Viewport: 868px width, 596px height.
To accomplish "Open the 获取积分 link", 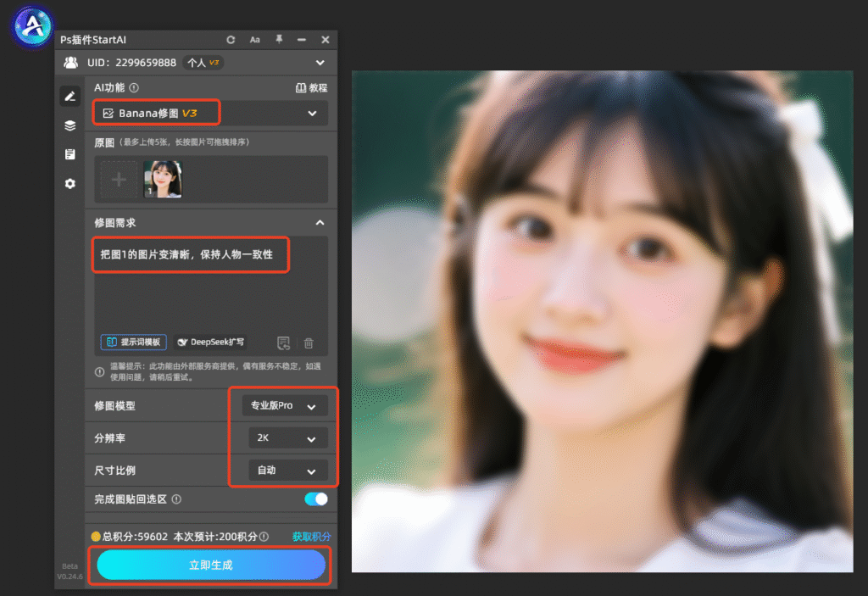I will coord(311,536).
